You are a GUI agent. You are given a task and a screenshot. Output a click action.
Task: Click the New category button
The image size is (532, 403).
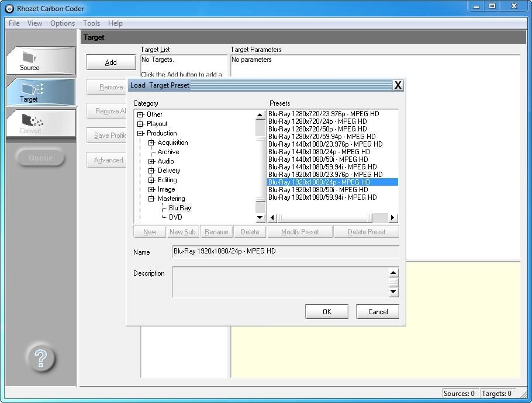(x=150, y=232)
